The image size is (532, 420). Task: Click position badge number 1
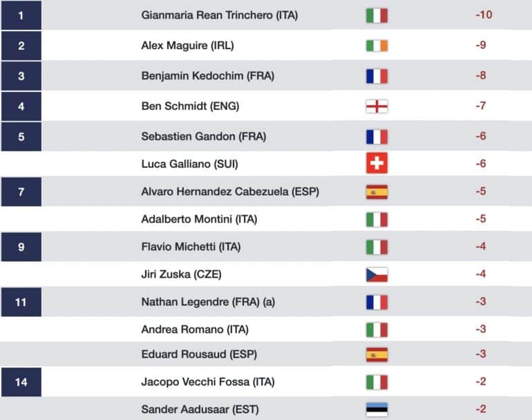(21, 15)
